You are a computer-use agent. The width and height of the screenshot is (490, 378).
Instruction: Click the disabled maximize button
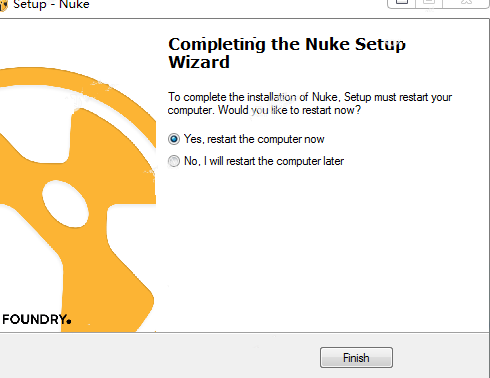(429, 3)
